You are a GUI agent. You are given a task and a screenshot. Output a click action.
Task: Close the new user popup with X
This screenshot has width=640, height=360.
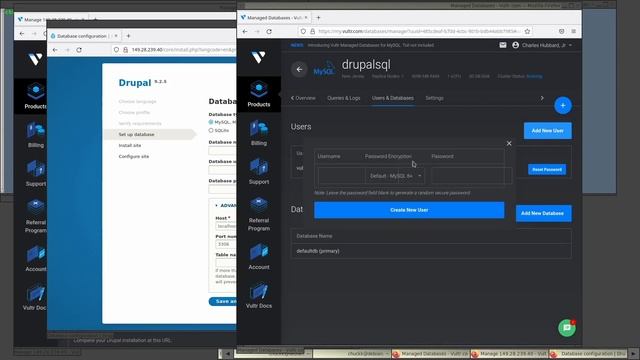click(509, 143)
